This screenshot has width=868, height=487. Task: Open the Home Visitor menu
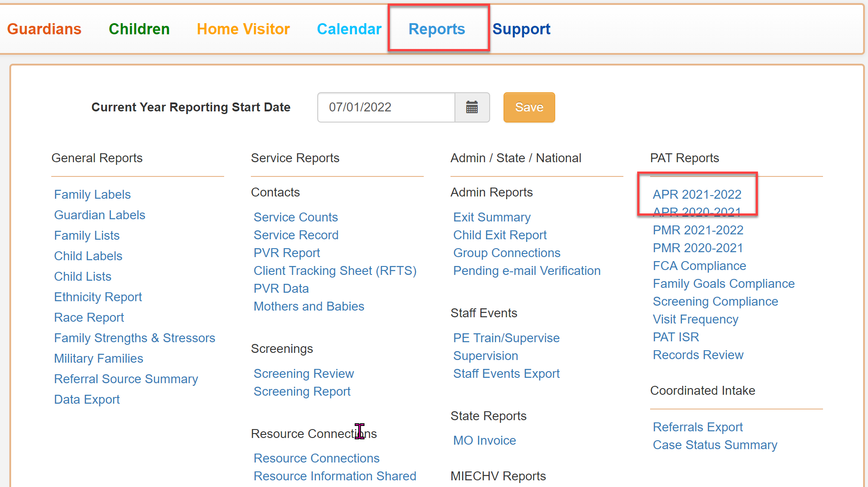(243, 29)
